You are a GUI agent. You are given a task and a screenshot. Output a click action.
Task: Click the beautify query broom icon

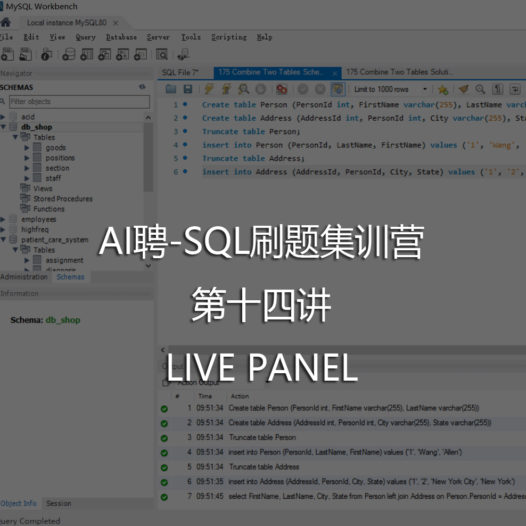(x=464, y=89)
